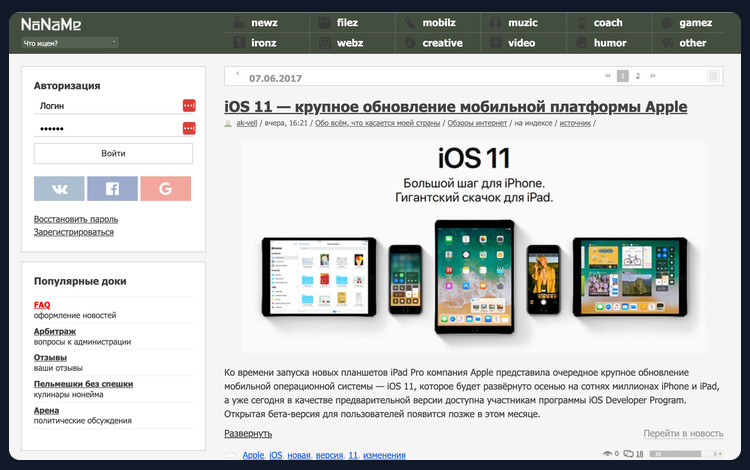The width and height of the screenshot is (750, 470).
Task: Click the newz section icon
Action: pyautogui.click(x=238, y=22)
